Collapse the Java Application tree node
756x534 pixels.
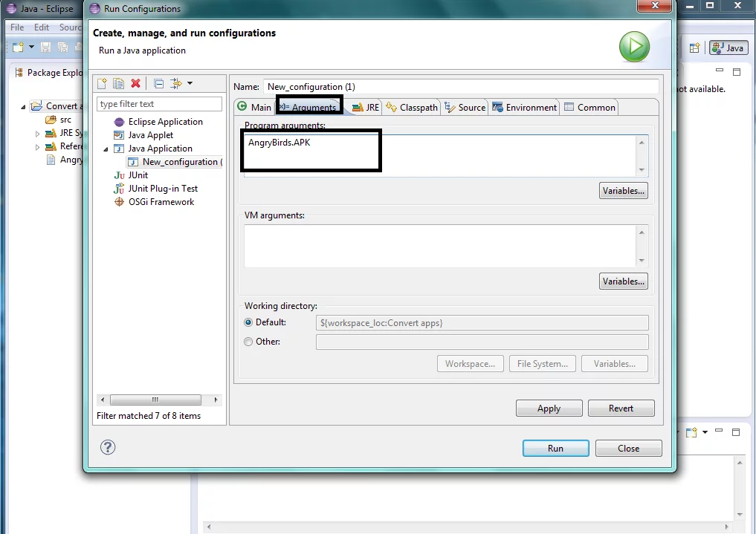click(x=106, y=149)
